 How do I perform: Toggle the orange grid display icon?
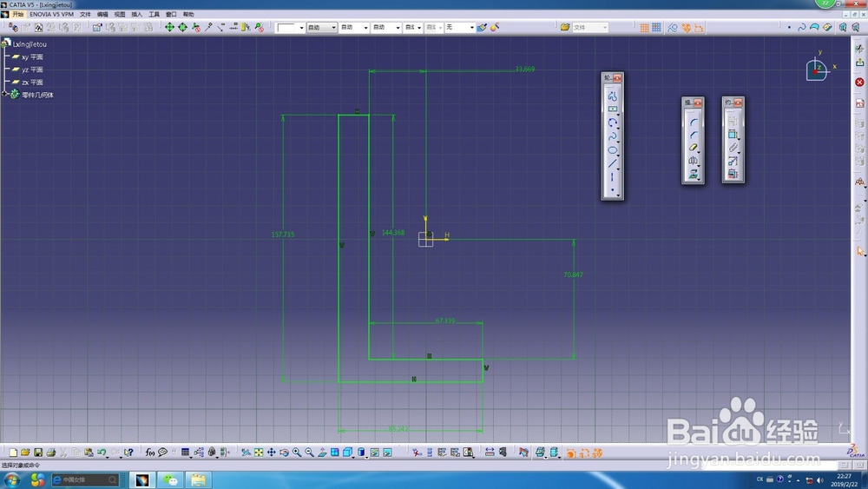point(644,27)
